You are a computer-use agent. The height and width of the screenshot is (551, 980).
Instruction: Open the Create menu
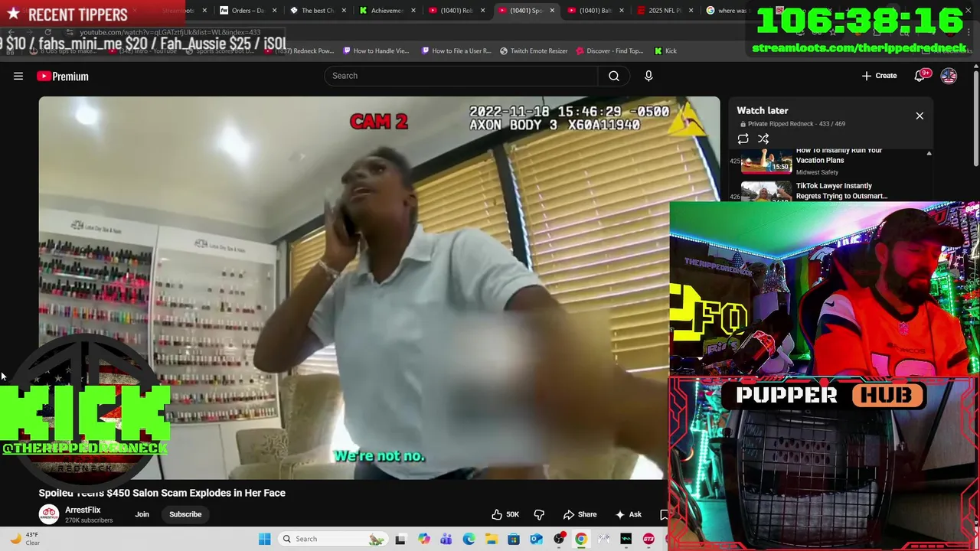click(x=879, y=76)
